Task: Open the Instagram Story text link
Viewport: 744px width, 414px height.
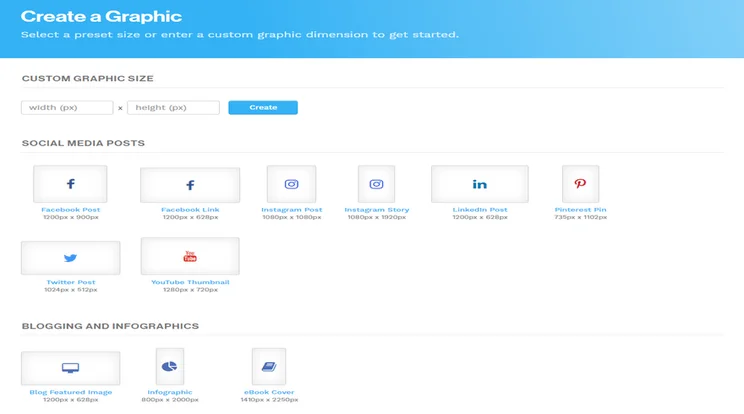Action: click(377, 210)
